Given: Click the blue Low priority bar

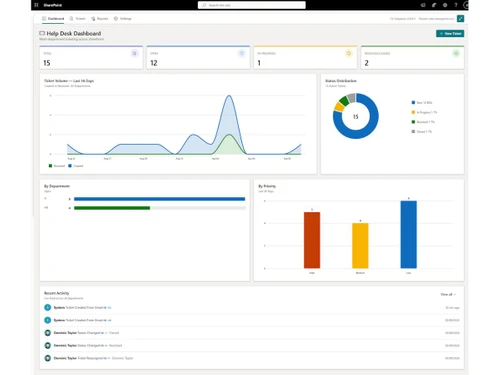Looking at the screenshot, I should tap(409, 234).
